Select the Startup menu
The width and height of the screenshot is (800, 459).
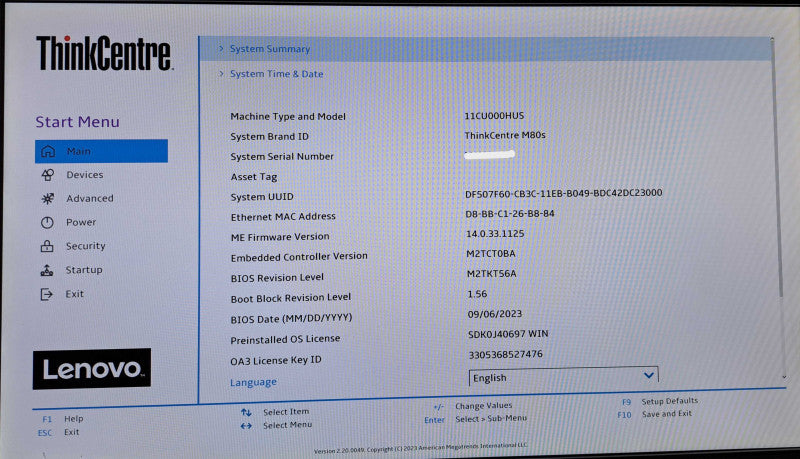pyautogui.click(x=84, y=269)
